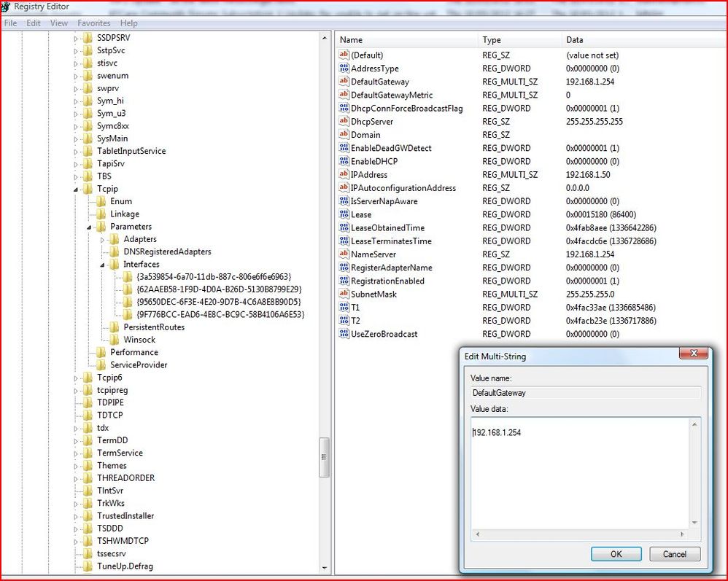This screenshot has height=581, width=728.
Task: Click in the Value data text area
Action: 580,473
